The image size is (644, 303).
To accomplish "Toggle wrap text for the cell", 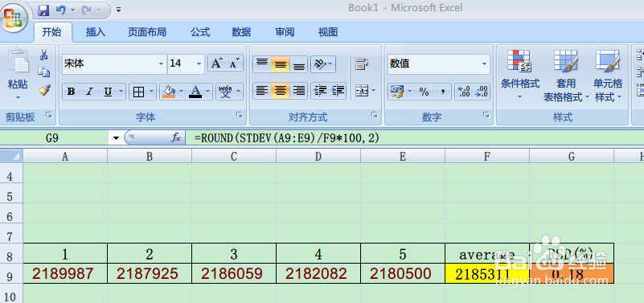I will pyautogui.click(x=362, y=64).
